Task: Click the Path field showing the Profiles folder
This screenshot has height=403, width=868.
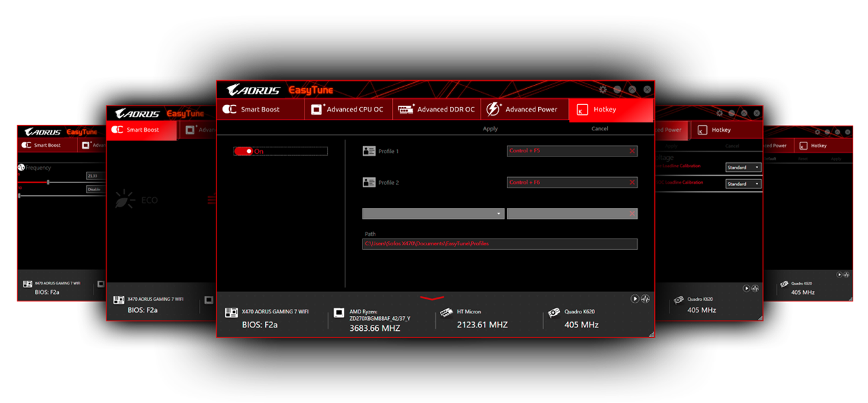Action: click(x=499, y=244)
